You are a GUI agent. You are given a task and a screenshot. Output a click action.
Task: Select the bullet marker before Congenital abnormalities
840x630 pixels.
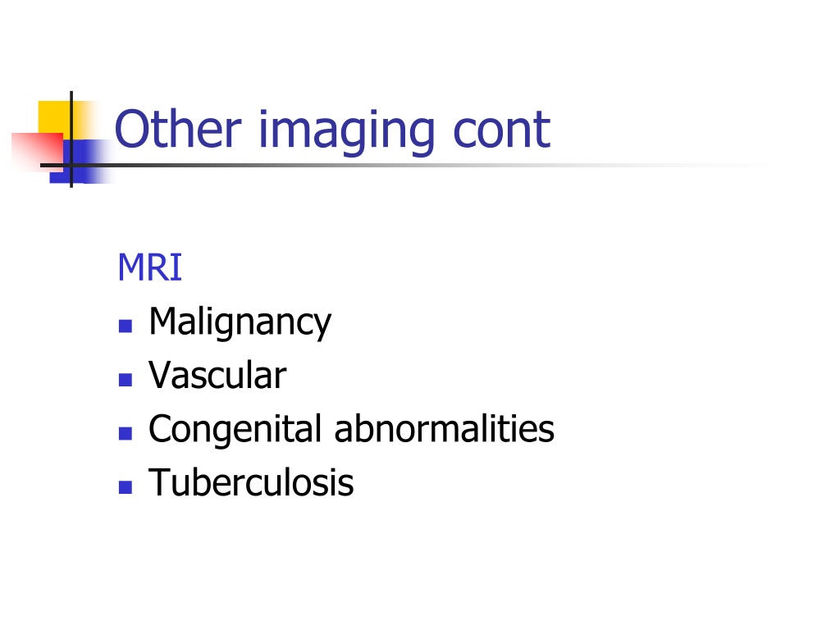tap(126, 433)
